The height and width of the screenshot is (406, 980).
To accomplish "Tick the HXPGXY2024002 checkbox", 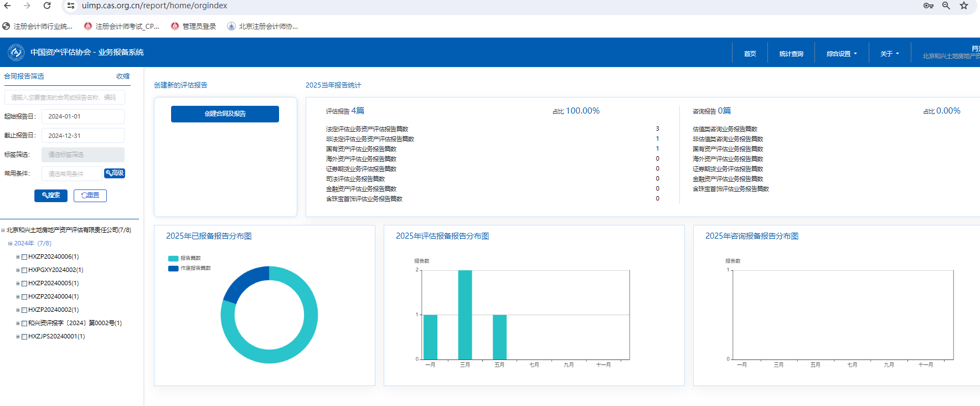I will 24,270.
